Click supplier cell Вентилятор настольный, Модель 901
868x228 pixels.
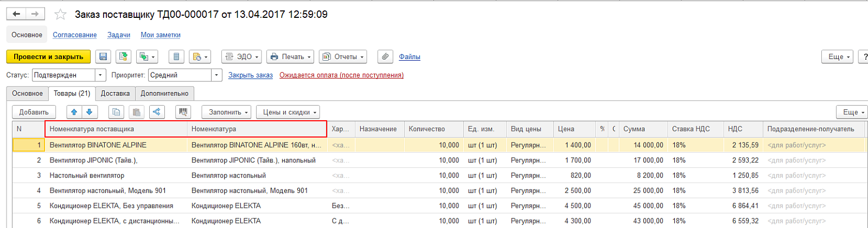(x=116, y=191)
